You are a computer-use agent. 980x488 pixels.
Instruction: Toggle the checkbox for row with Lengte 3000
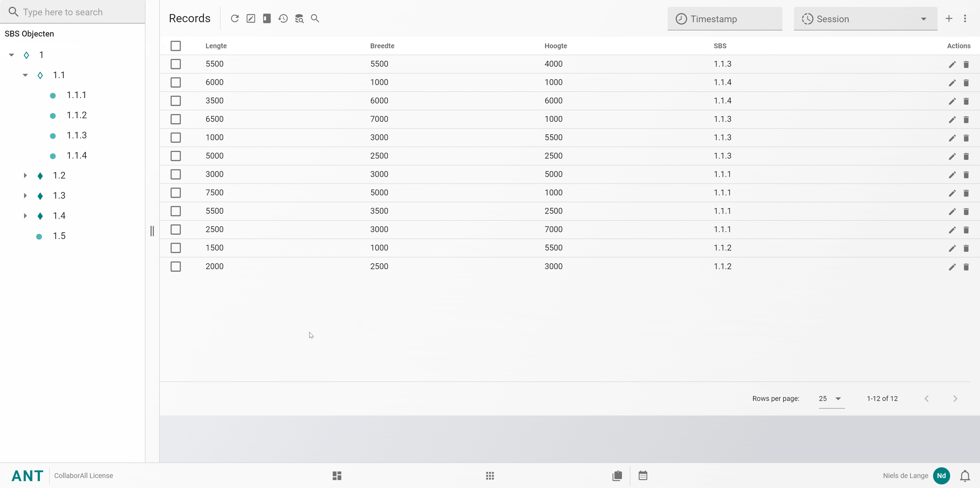(176, 174)
